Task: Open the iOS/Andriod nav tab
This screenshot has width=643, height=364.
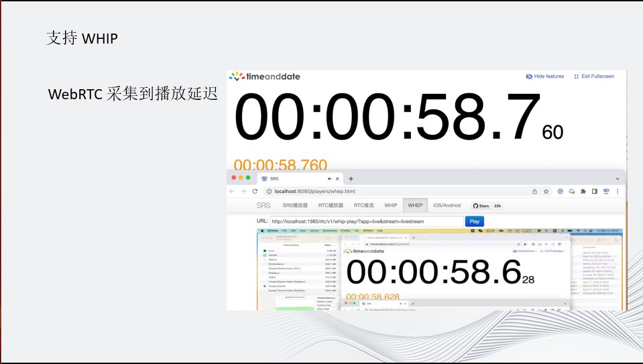Action: (447, 205)
